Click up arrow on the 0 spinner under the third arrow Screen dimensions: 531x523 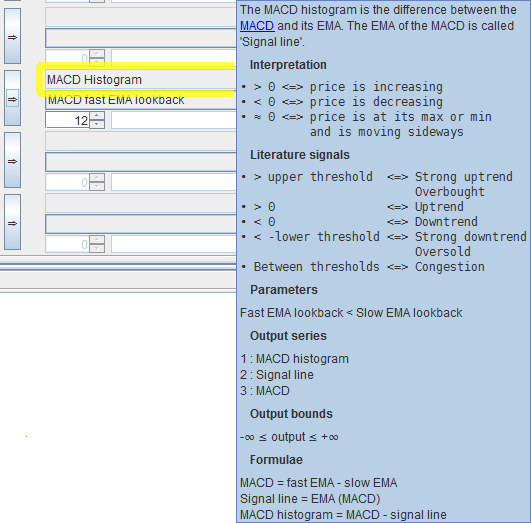pos(97,178)
